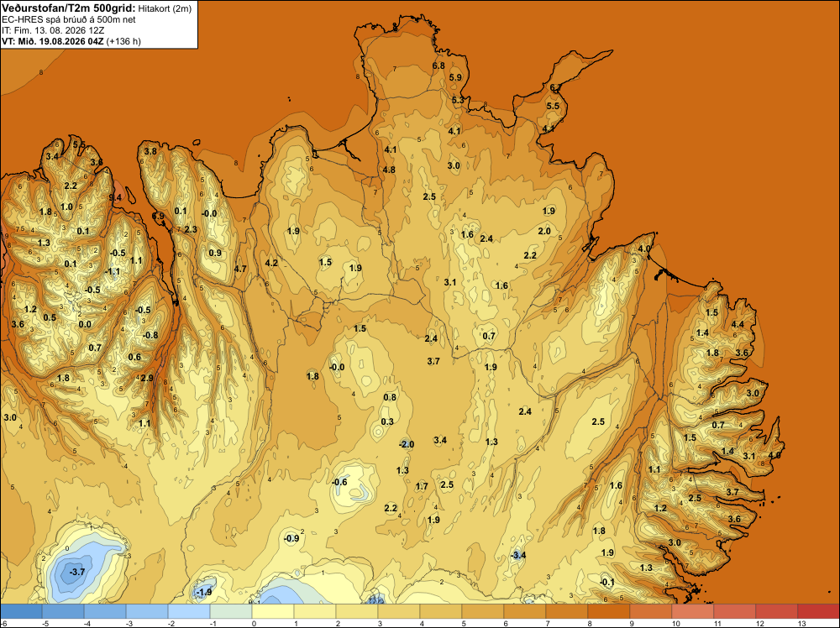The height and width of the screenshot is (628, 840).
Task: Click the VT valid time line in header
Action: tap(71, 41)
